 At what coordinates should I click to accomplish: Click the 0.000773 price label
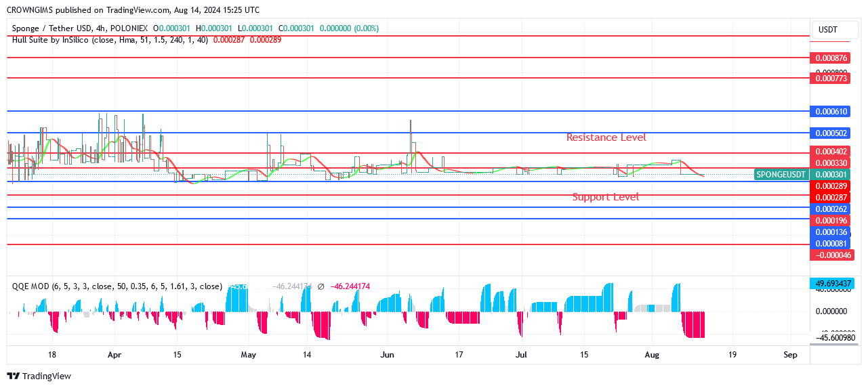[831, 79]
